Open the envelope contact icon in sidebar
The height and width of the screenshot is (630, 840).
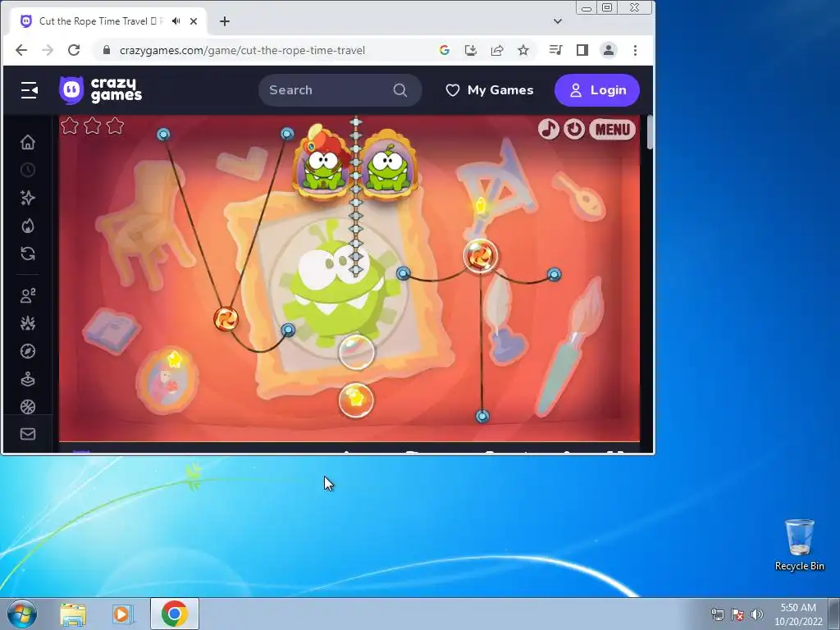point(28,434)
